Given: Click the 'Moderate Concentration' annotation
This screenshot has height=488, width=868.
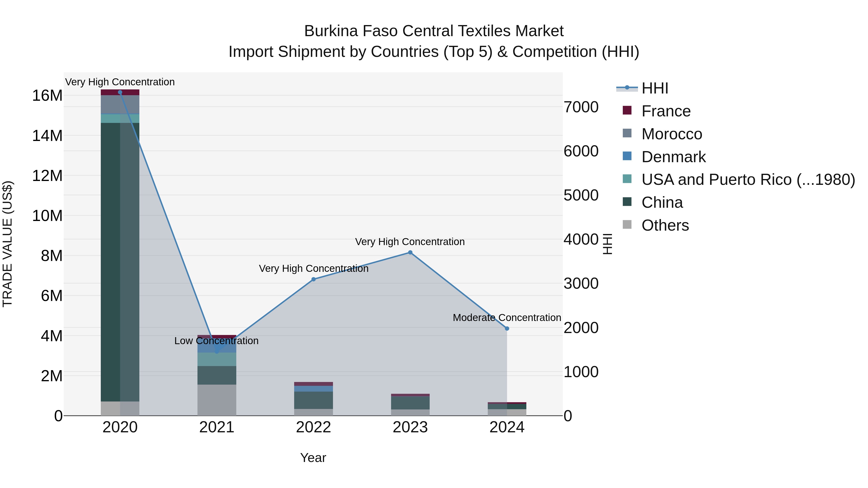Looking at the screenshot, I should coord(507,318).
